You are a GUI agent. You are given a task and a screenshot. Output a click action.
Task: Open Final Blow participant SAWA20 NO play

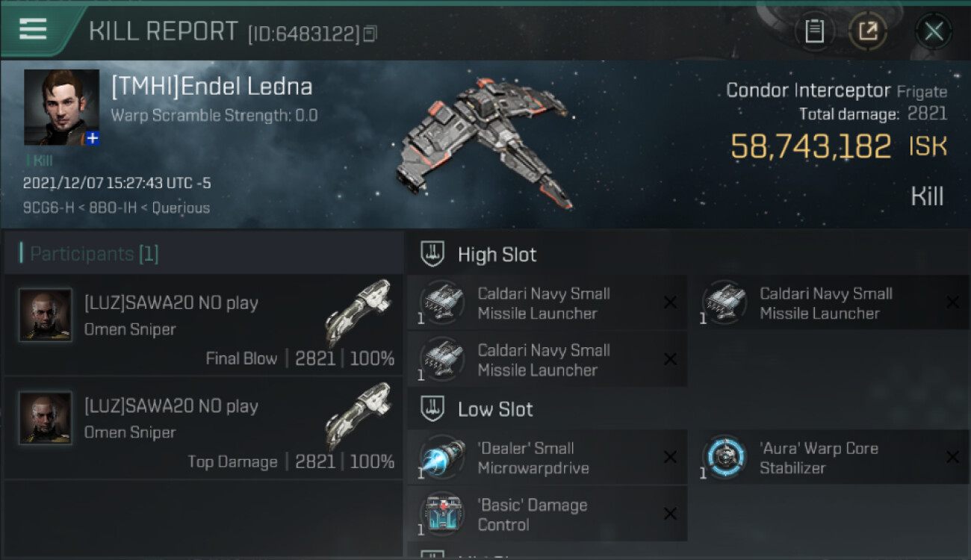[203, 325]
